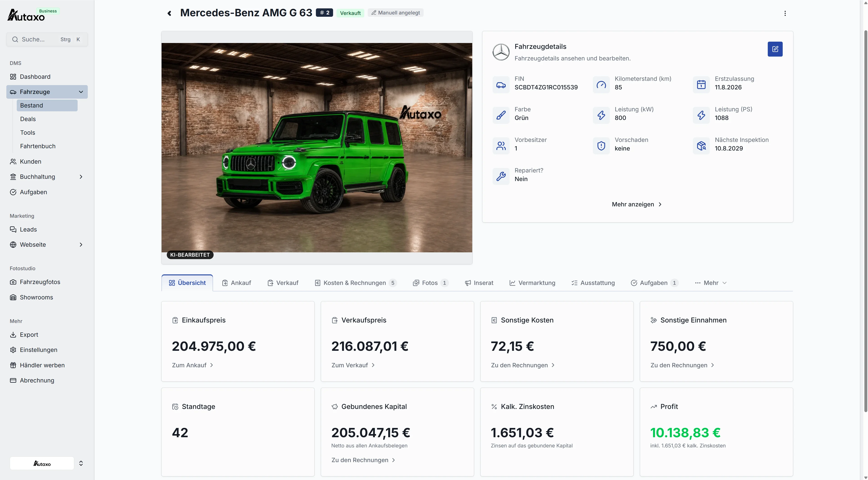Viewport: 868px width, 480px height.
Task: Open the Vermarktung tab
Action: [532, 283]
